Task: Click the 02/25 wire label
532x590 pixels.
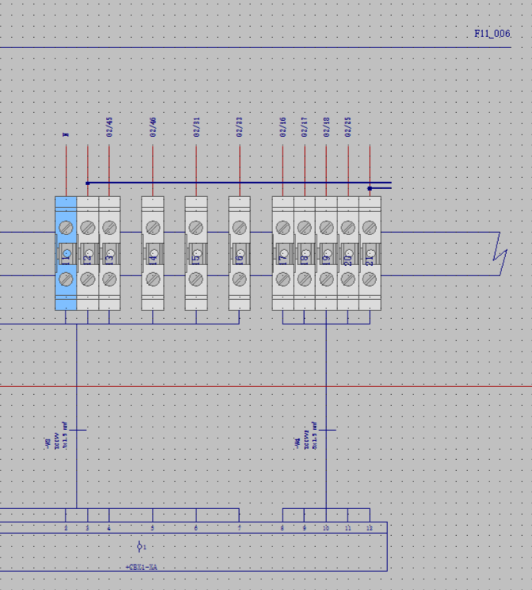Action: point(348,127)
